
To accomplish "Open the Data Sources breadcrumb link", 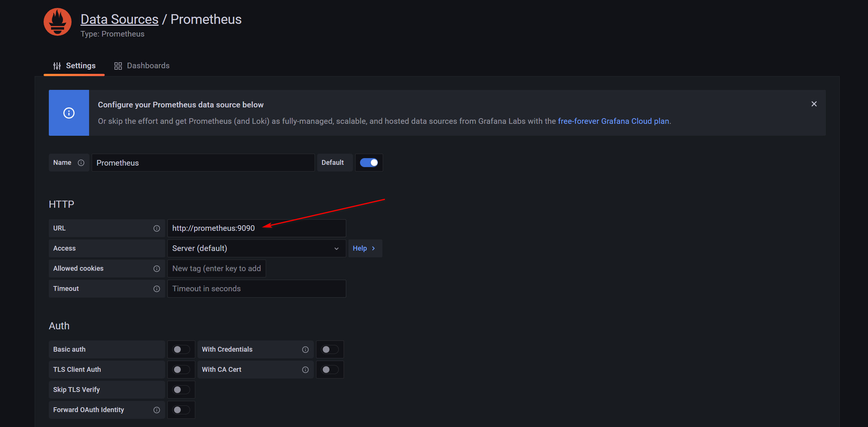I will click(119, 19).
